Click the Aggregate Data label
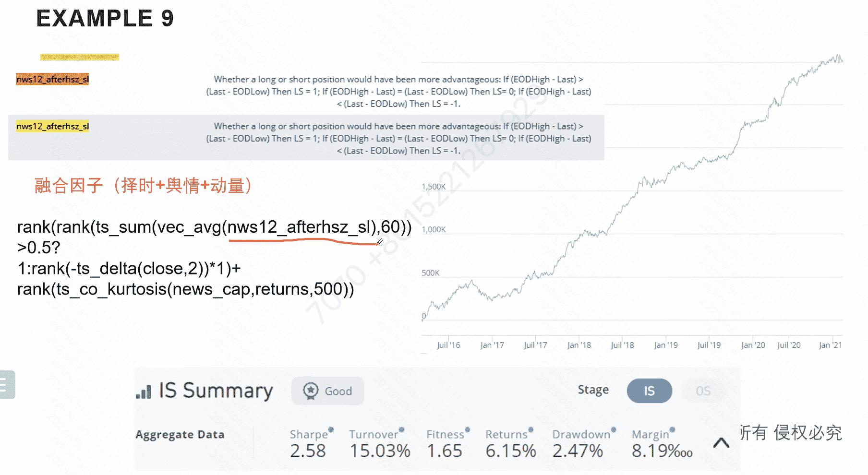The width and height of the screenshot is (868, 475). [x=180, y=435]
